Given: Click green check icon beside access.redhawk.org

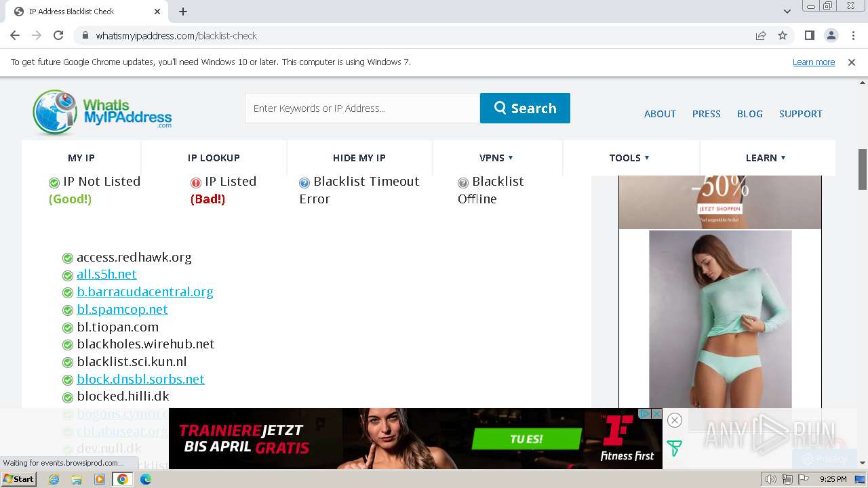Looking at the screenshot, I should point(68,258).
